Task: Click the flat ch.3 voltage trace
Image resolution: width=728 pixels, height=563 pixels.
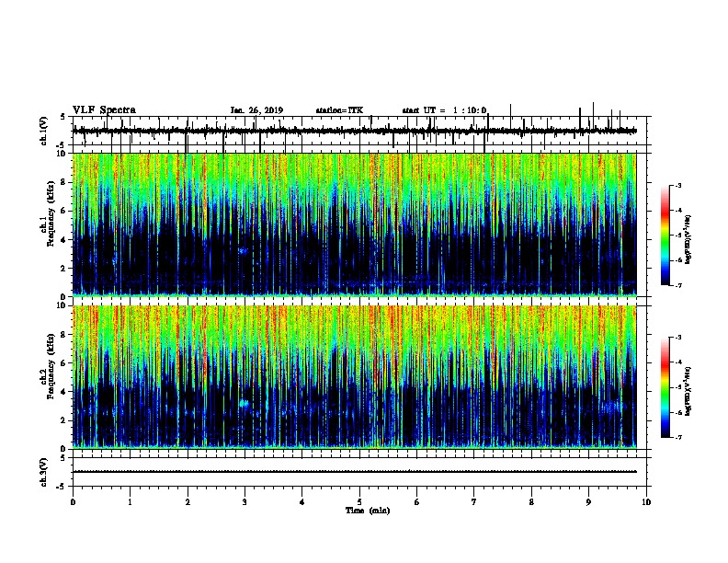Action: (x=354, y=472)
